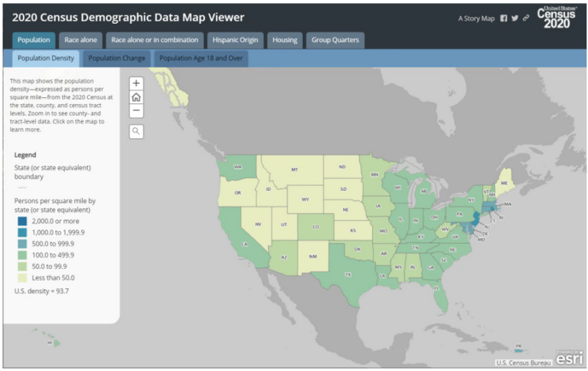Share the map on Twitter
The image size is (588, 371).
(514, 18)
